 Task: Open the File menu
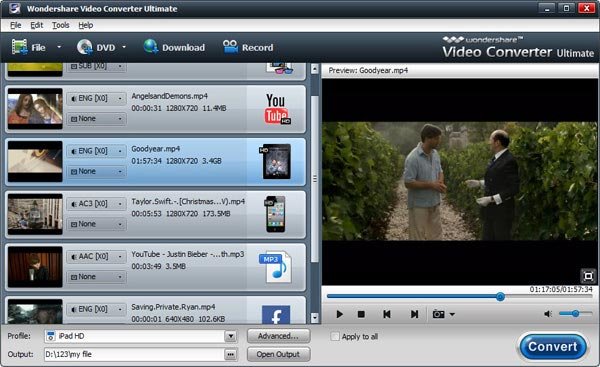pyautogui.click(x=16, y=25)
